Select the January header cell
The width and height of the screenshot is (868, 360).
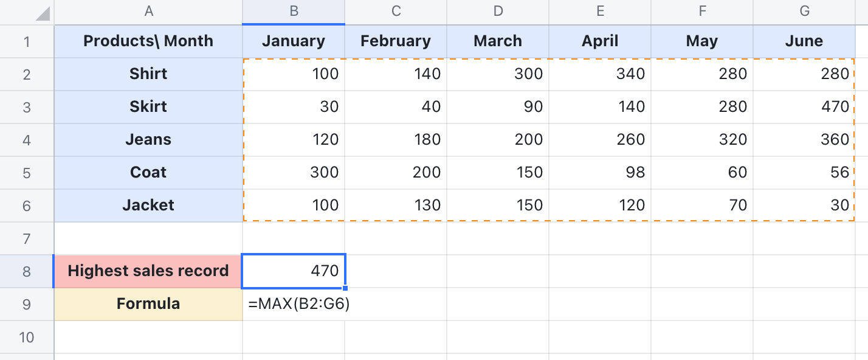[x=294, y=41]
